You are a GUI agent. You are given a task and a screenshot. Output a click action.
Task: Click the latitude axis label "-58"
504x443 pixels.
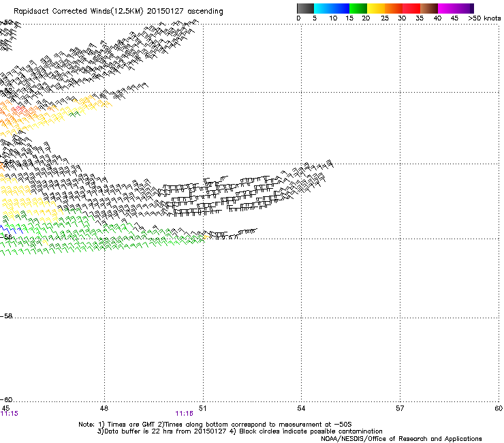click(6, 316)
